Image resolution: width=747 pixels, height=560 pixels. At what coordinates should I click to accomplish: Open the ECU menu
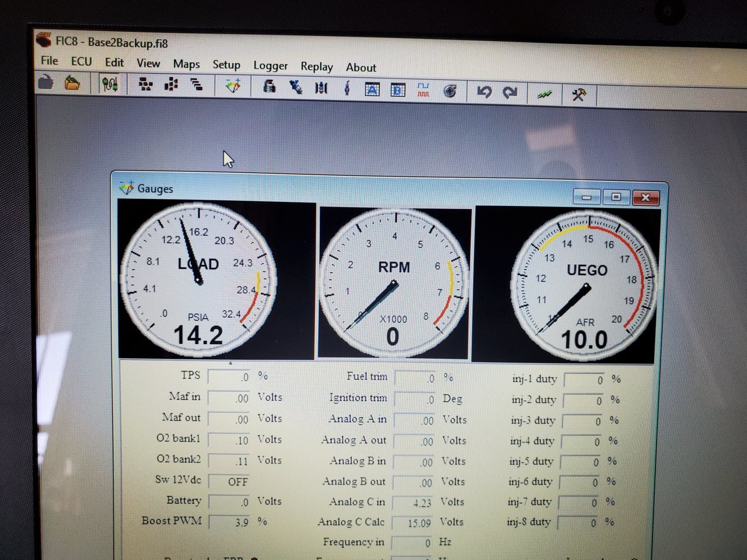81,61
